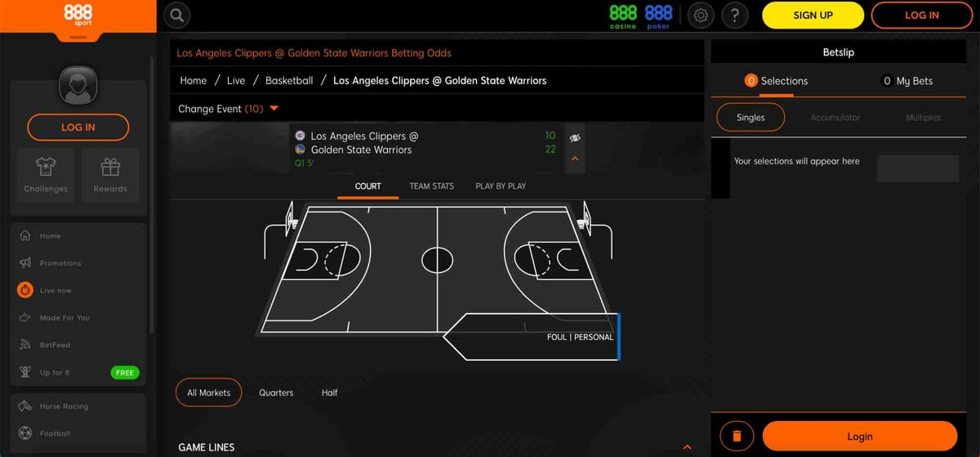Open 888 poker logo link
This screenshot has width=980, height=457.
pos(658,16)
